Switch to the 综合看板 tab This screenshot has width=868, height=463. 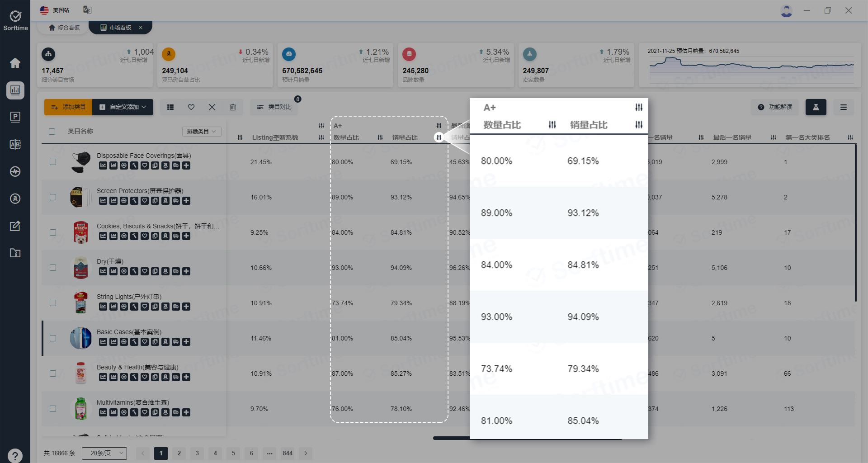64,28
